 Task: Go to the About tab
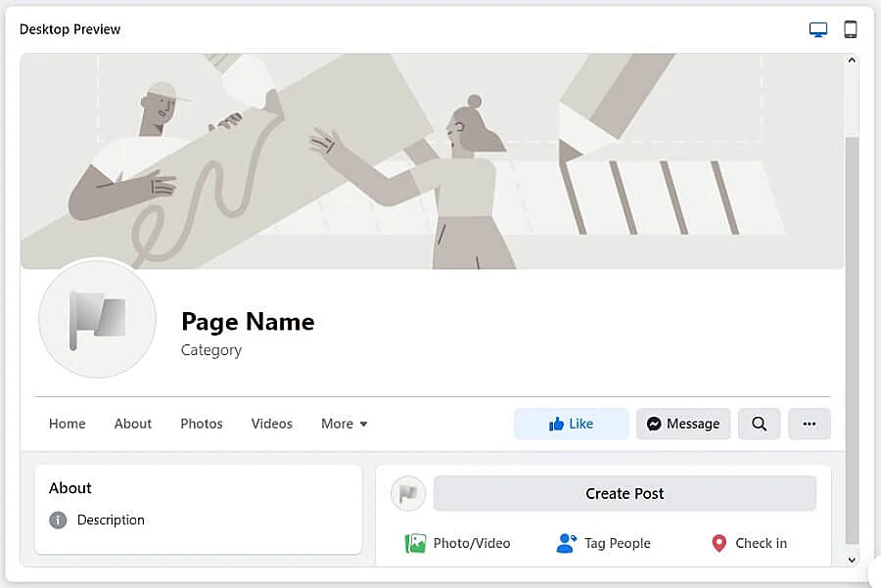pyautogui.click(x=133, y=424)
